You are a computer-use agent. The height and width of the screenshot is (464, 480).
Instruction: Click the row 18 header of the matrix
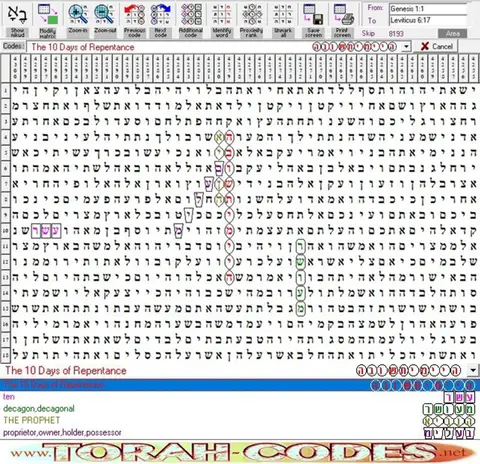tap(5, 355)
